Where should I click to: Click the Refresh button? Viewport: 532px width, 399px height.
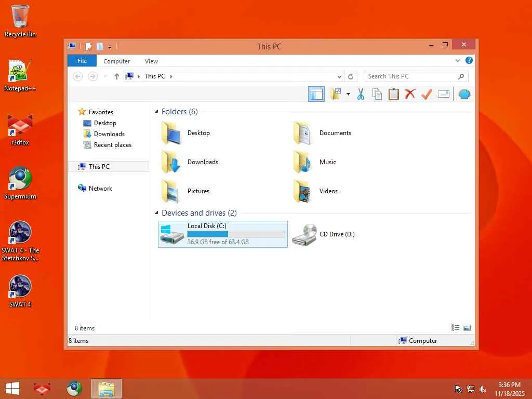351,77
